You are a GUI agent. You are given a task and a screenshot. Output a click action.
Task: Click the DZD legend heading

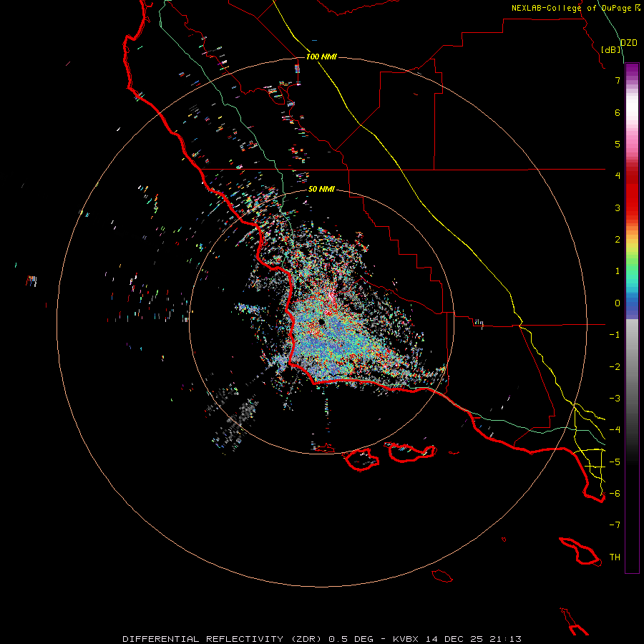[x=629, y=43]
